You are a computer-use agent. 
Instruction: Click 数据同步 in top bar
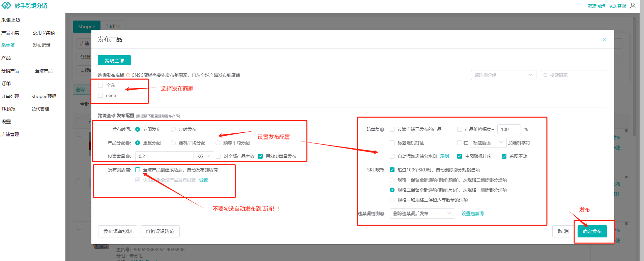click(596, 6)
